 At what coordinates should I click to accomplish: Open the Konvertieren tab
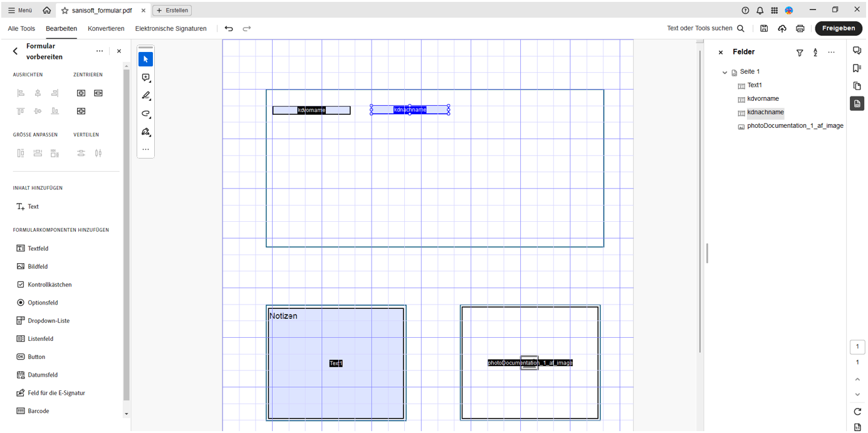tap(106, 28)
